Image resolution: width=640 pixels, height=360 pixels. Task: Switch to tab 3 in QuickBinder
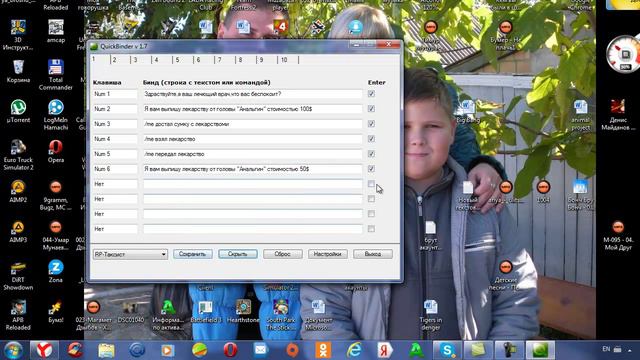click(142, 60)
